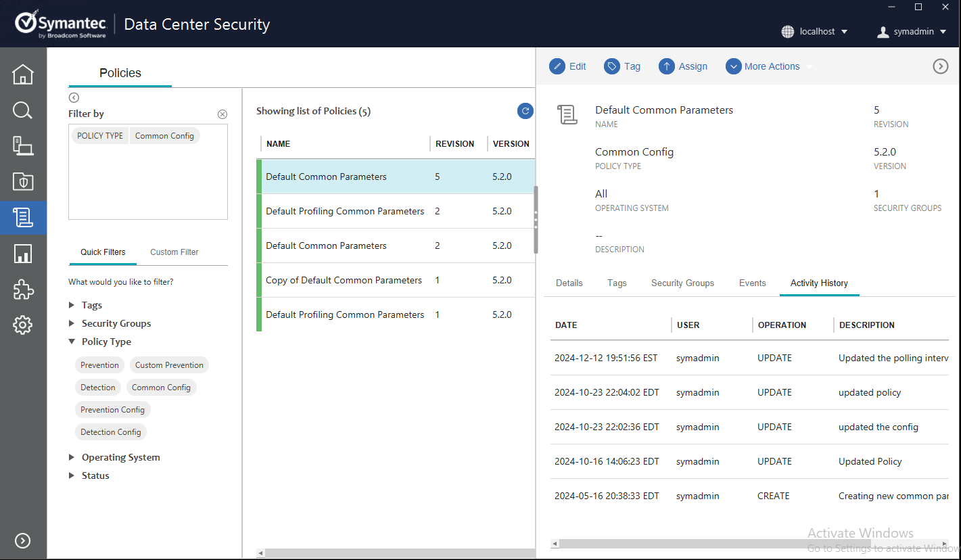This screenshot has height=560, width=961.
Task: Select the Activity History tab
Action: click(x=819, y=283)
